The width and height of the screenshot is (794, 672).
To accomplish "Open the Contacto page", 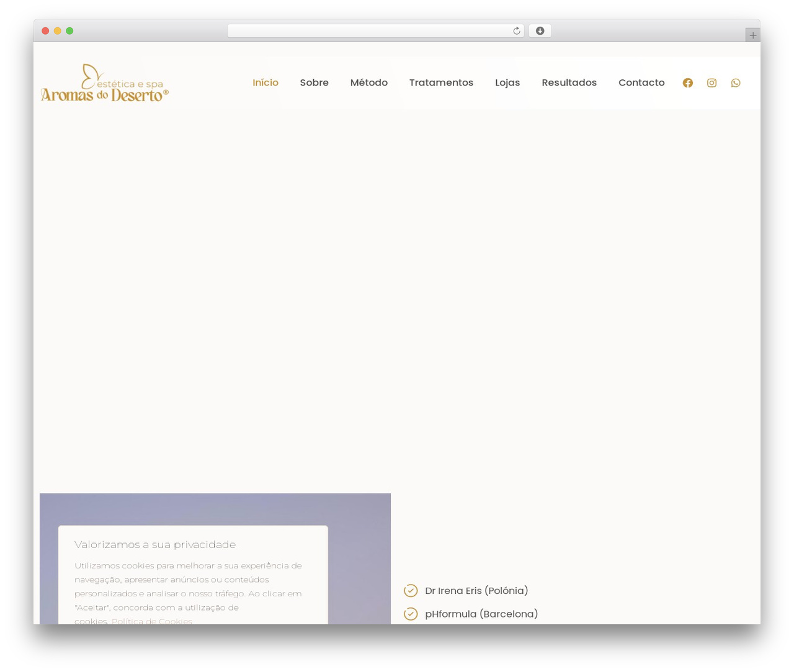I will tap(641, 82).
